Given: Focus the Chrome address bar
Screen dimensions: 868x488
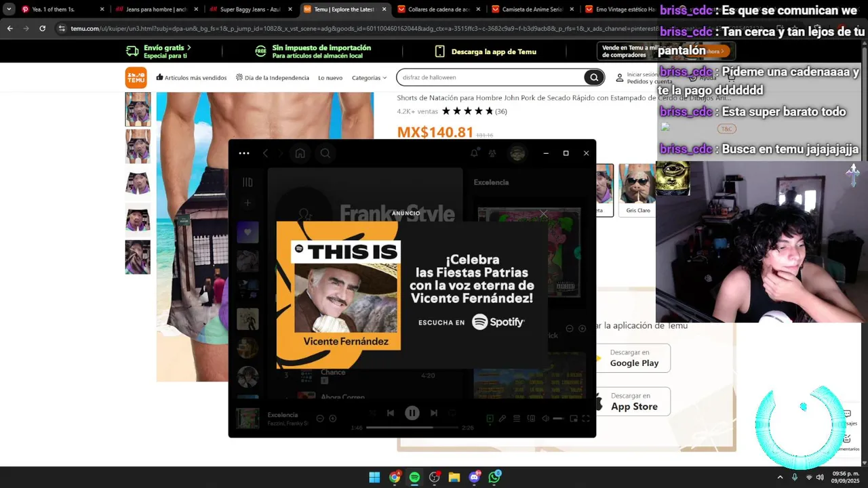Looking at the screenshot, I should [x=359, y=28].
